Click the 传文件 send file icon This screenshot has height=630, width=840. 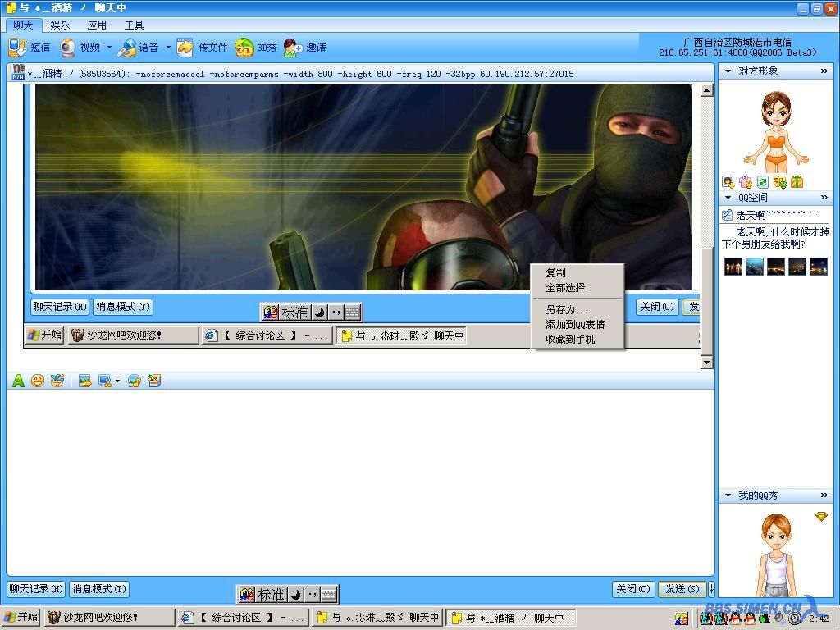pos(185,48)
